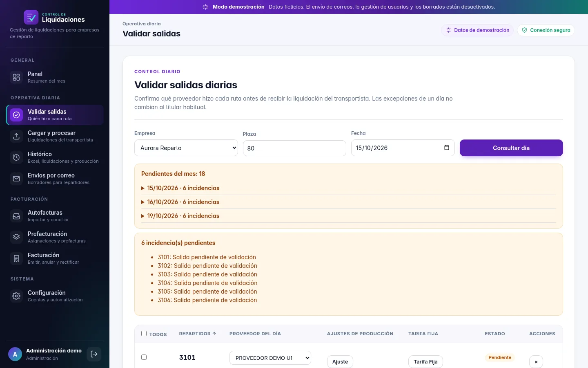
Task: Click the Validar salidas checkmark icon
Action: click(x=16, y=115)
